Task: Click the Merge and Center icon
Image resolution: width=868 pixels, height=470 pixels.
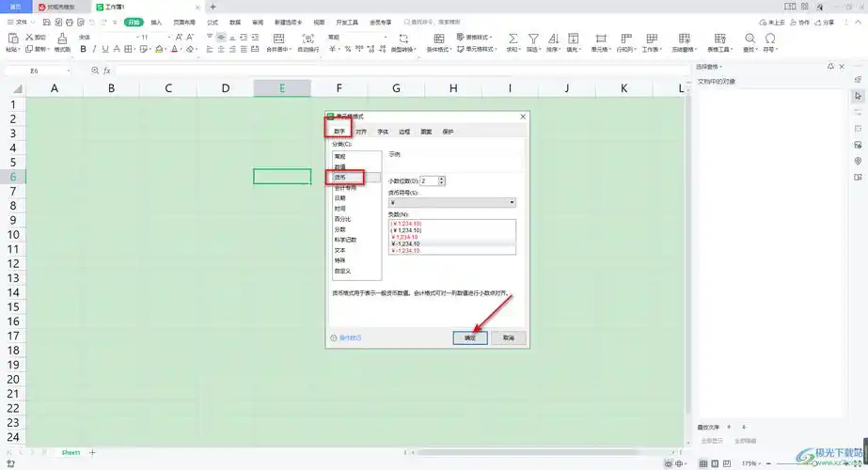Action: (279, 39)
